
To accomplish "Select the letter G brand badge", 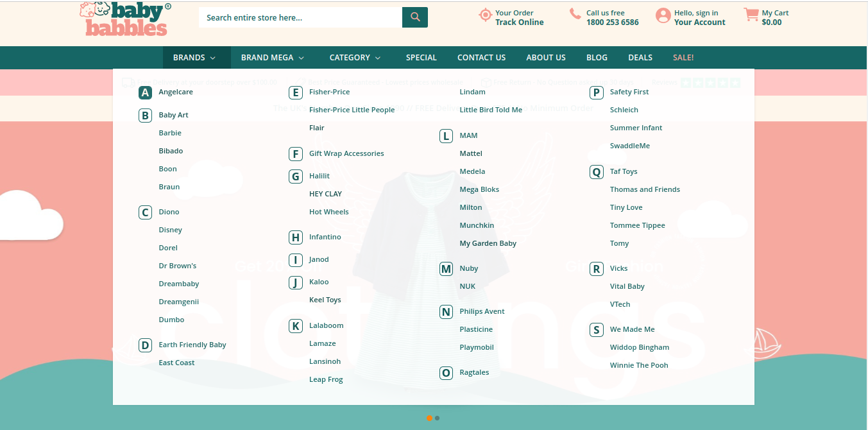I will pos(296,176).
